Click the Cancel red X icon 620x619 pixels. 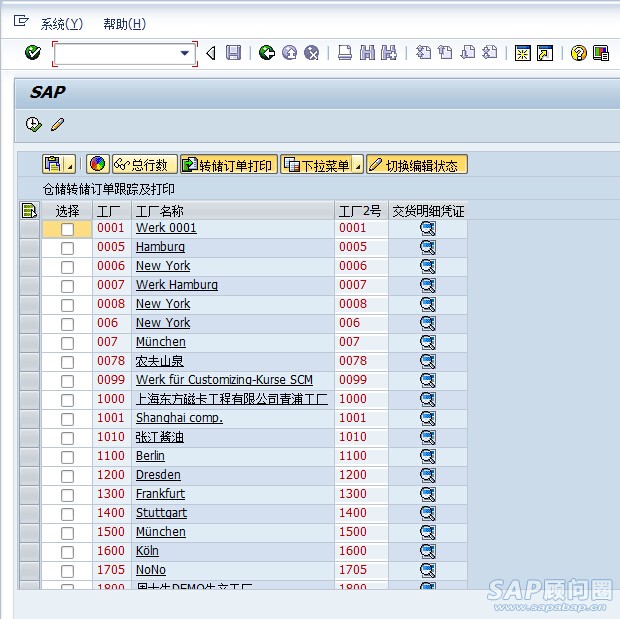312,53
